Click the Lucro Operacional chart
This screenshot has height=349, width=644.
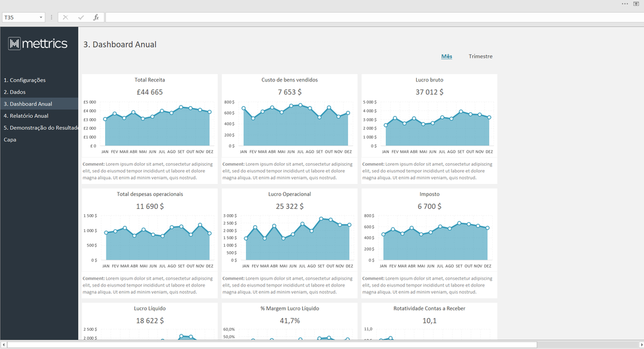(x=290, y=241)
